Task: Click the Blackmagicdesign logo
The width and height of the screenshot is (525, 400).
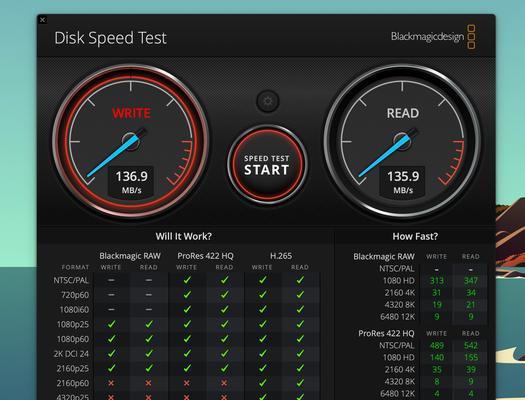Action: point(433,36)
